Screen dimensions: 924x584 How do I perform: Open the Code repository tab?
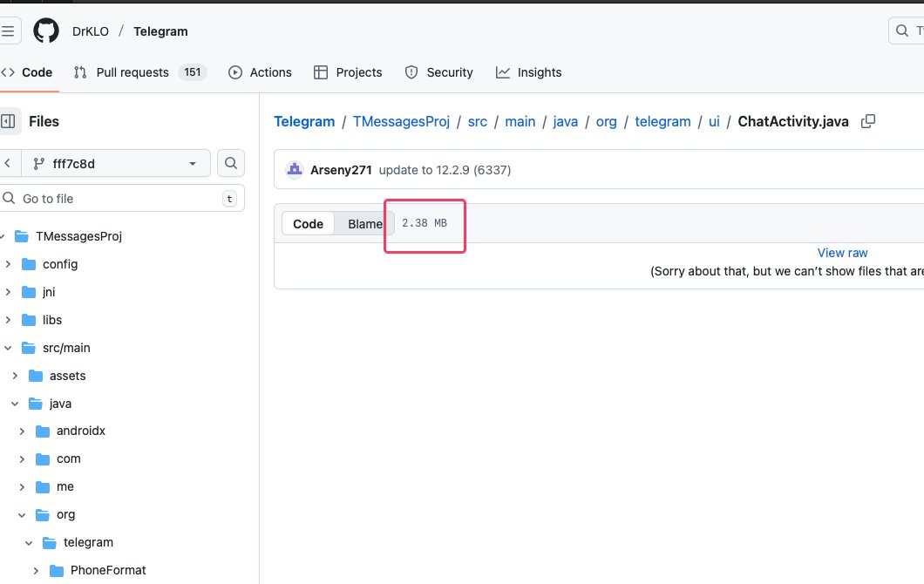tap(27, 72)
